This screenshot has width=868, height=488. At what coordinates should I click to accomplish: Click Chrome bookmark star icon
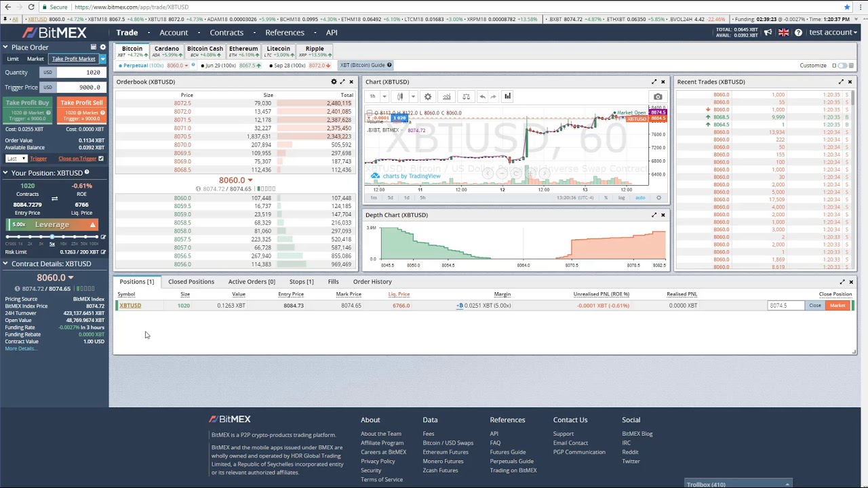pos(847,7)
